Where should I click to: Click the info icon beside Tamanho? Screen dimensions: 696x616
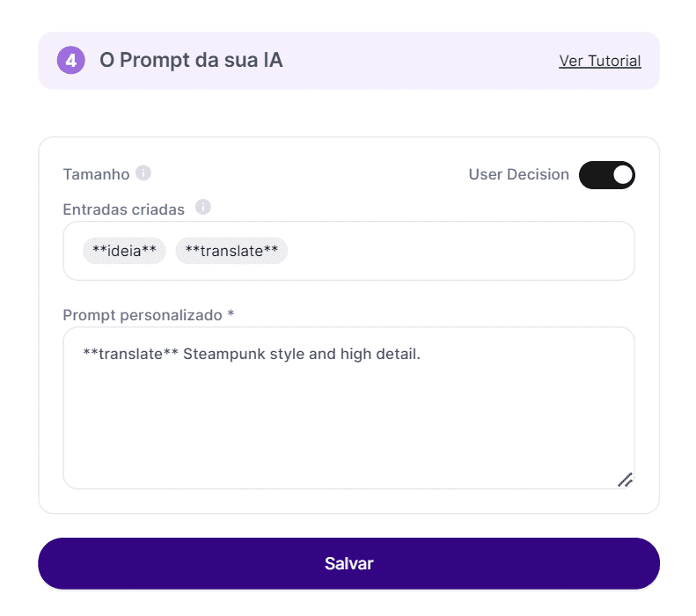143,173
